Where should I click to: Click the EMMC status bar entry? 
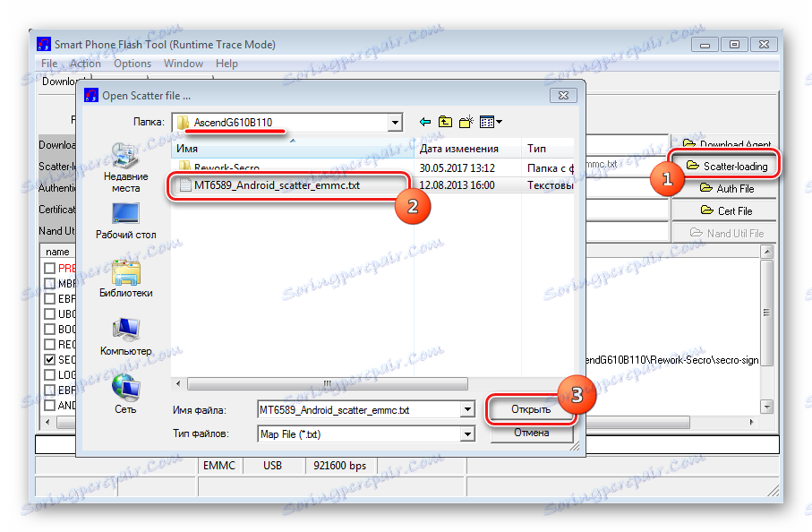219,465
